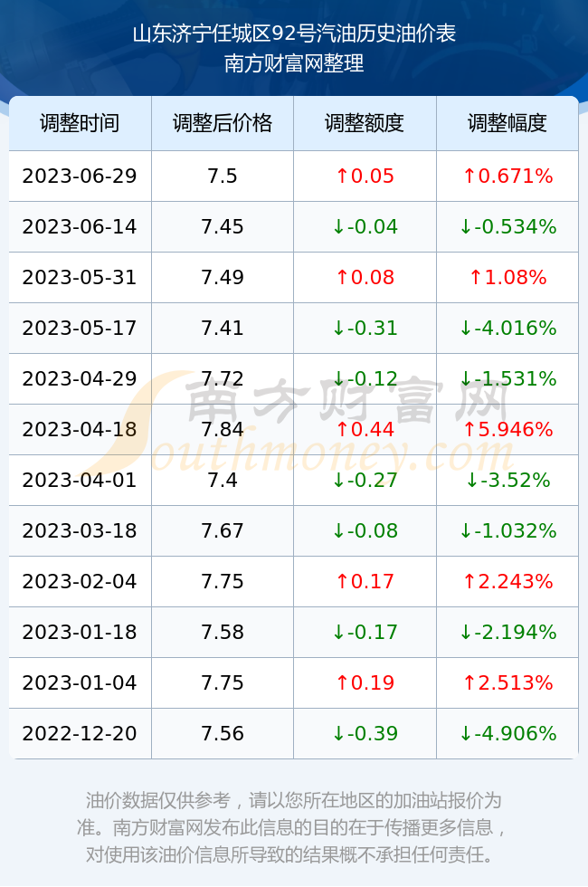Image resolution: width=588 pixels, height=887 pixels.
Task: Click the 7.58 price cell
Action: (223, 632)
